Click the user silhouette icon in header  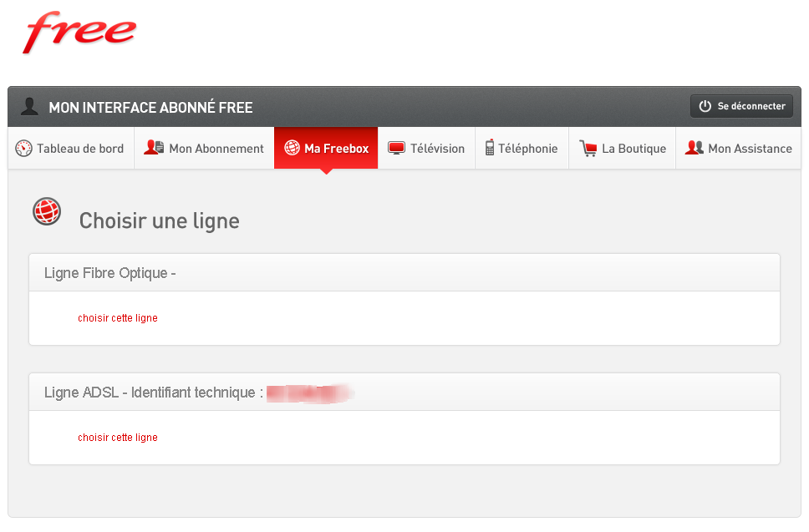(x=30, y=106)
